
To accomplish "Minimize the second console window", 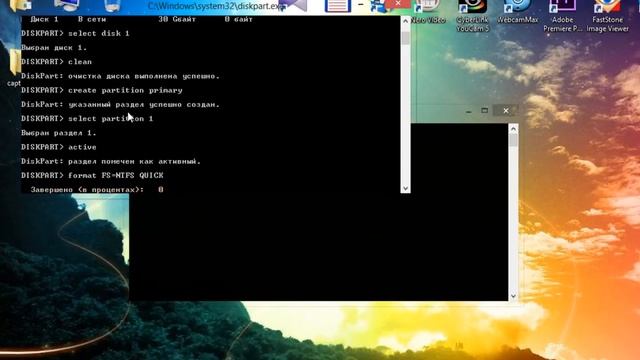I will pos(469,111).
